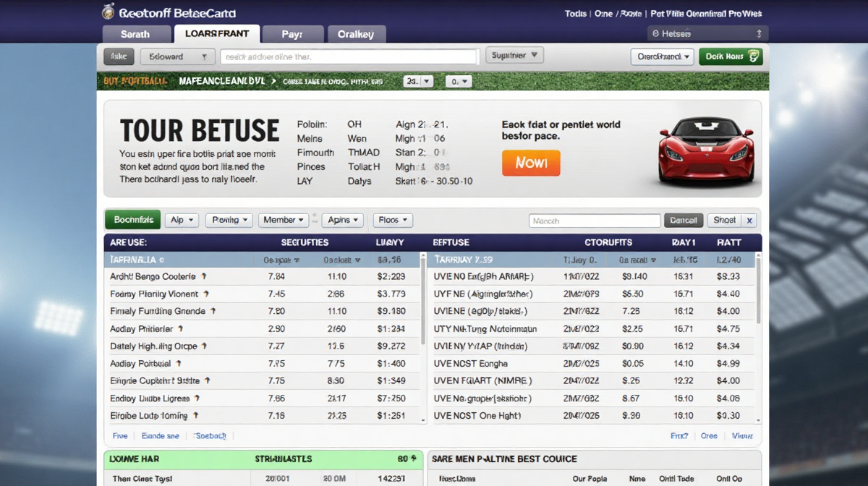868x486 pixels.
Task: Click into the Manceh search field
Action: 594,221
